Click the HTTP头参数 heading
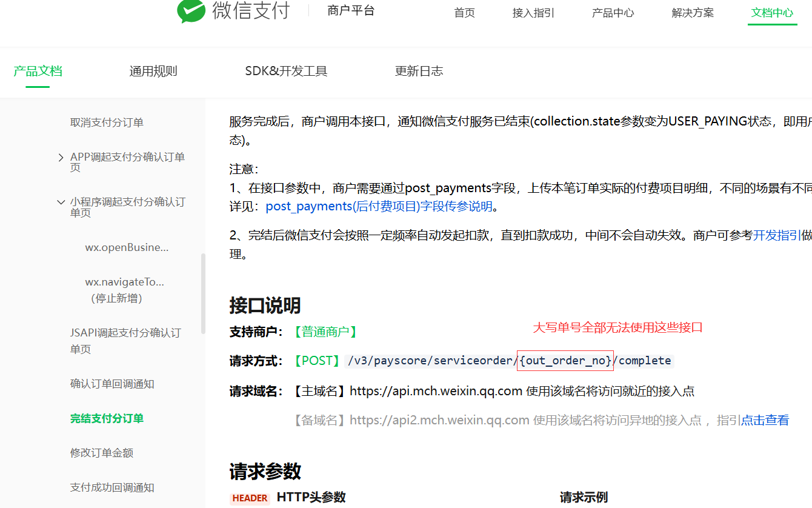This screenshot has height=508, width=812. [x=311, y=497]
